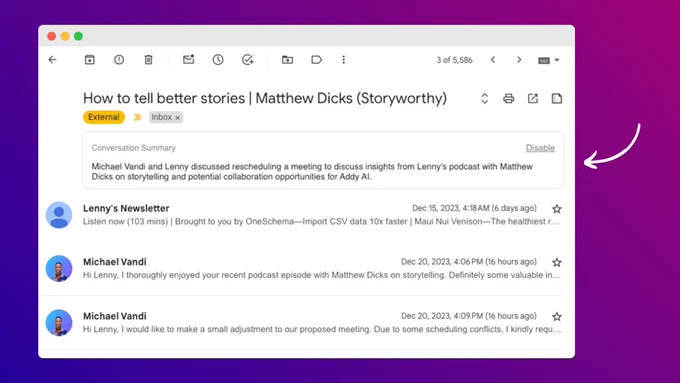
Task: Star Michael Vandi's 4:06 PM message
Action: (x=557, y=262)
